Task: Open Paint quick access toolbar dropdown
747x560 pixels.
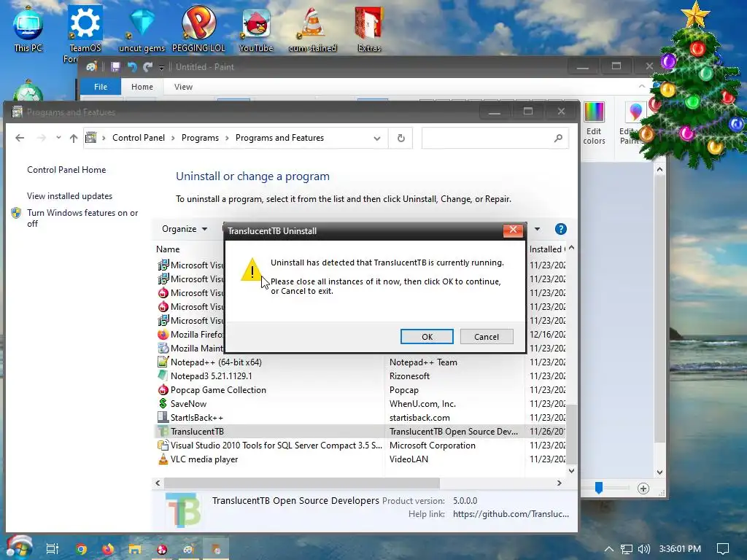Action: click(x=161, y=68)
